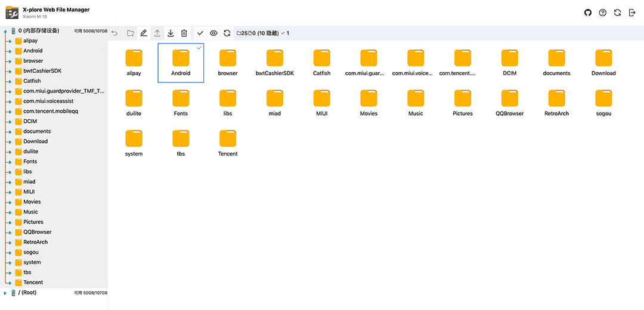Screen dimensions: 644x310
Task: Select Catfish in the sidebar tree
Action: pos(32,81)
